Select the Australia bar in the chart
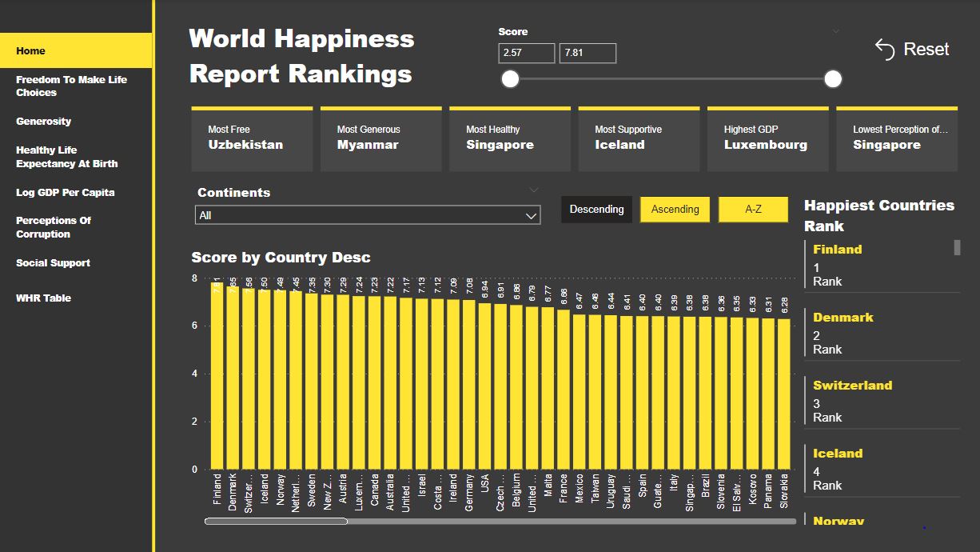This screenshot has height=552, width=980. [x=390, y=383]
